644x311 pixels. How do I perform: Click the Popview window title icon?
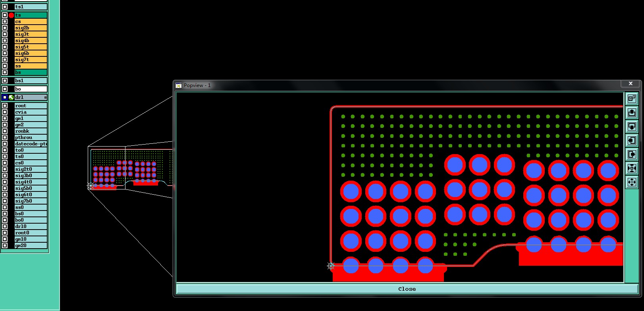(179, 85)
